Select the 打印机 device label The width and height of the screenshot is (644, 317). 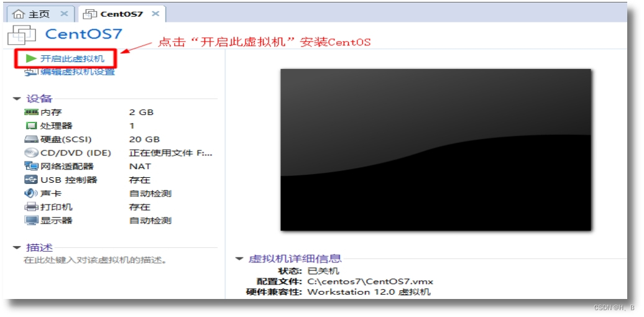pos(57,207)
